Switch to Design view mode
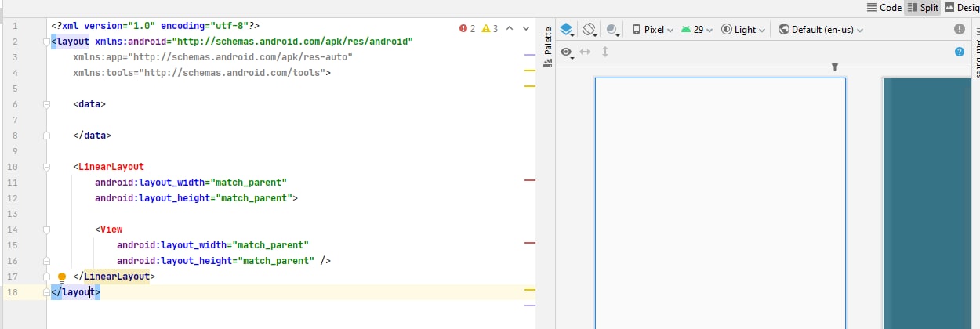This screenshot has height=329, width=980. click(962, 7)
